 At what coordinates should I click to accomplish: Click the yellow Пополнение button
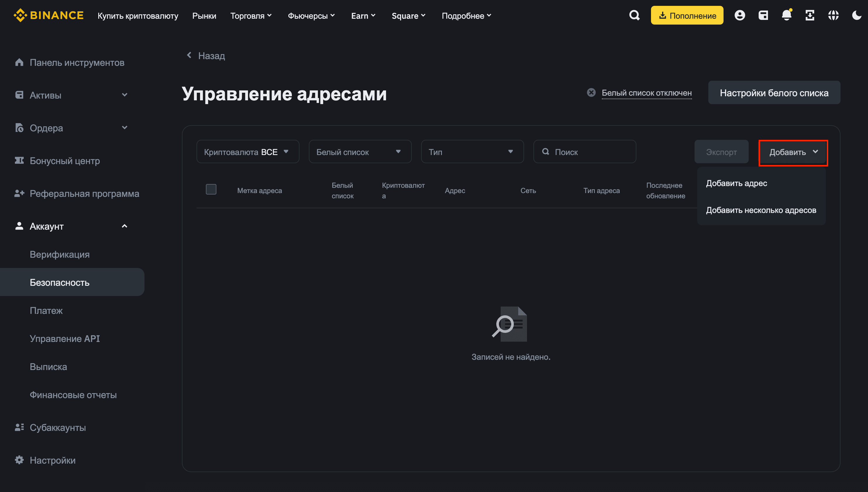(687, 16)
